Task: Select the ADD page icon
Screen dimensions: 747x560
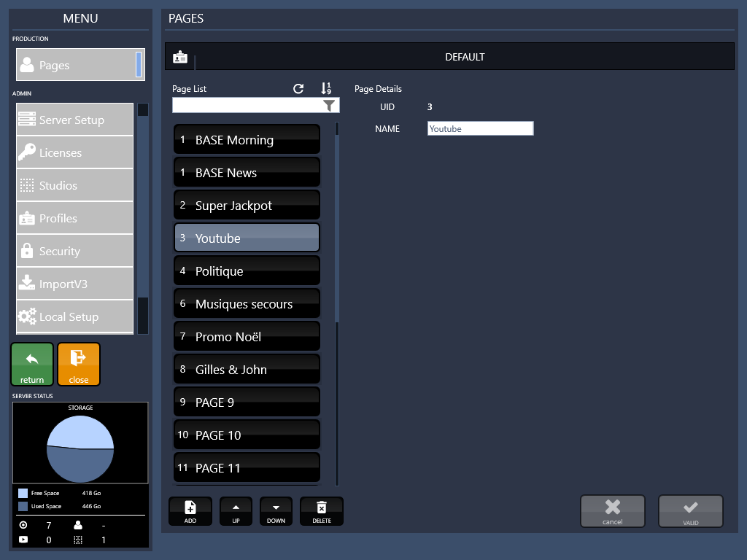Action: (x=190, y=511)
